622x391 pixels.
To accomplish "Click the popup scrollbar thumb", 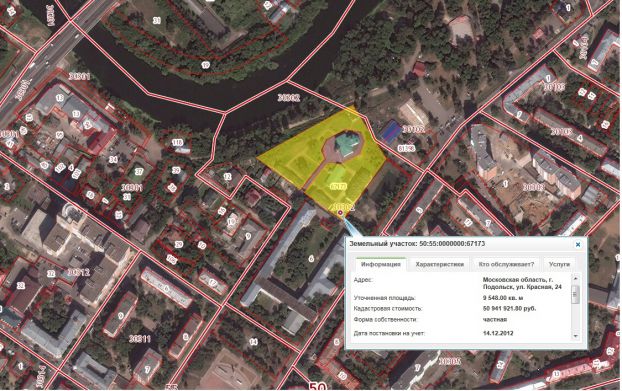I will (576, 293).
